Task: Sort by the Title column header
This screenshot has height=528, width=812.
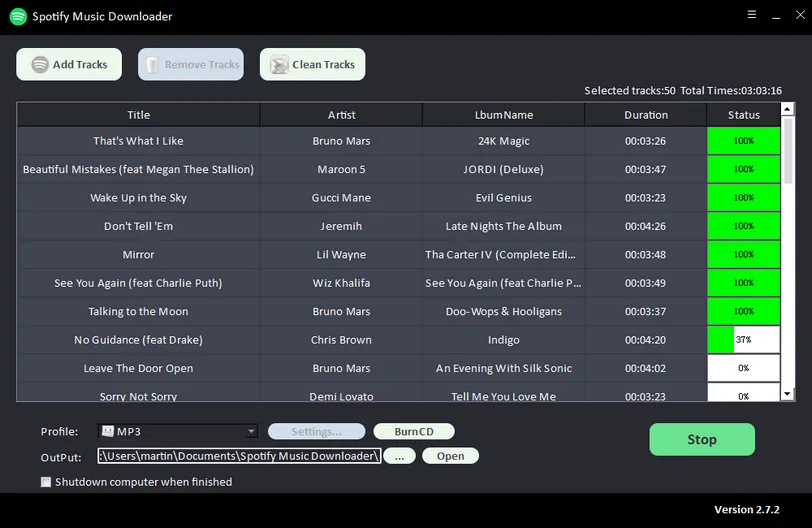Action: [138, 115]
